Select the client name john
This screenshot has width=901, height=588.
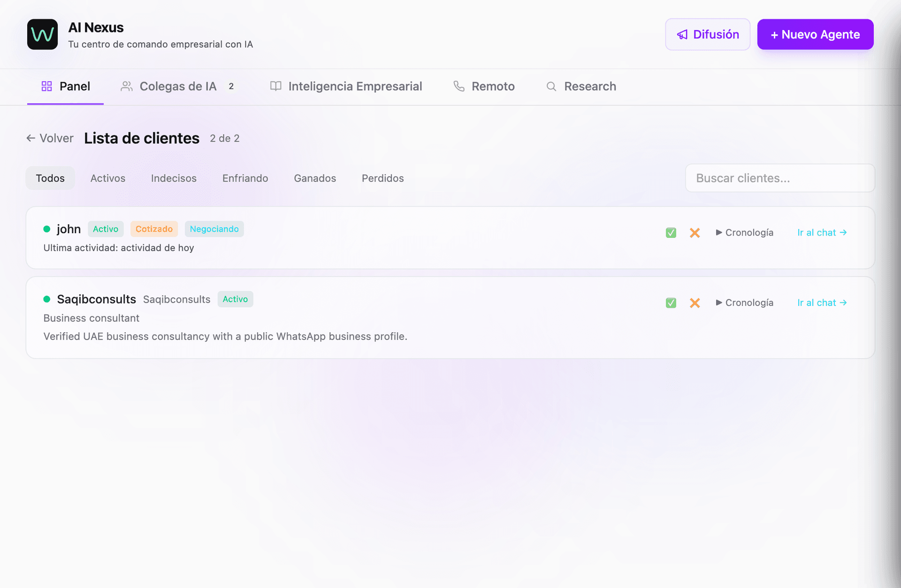69,229
